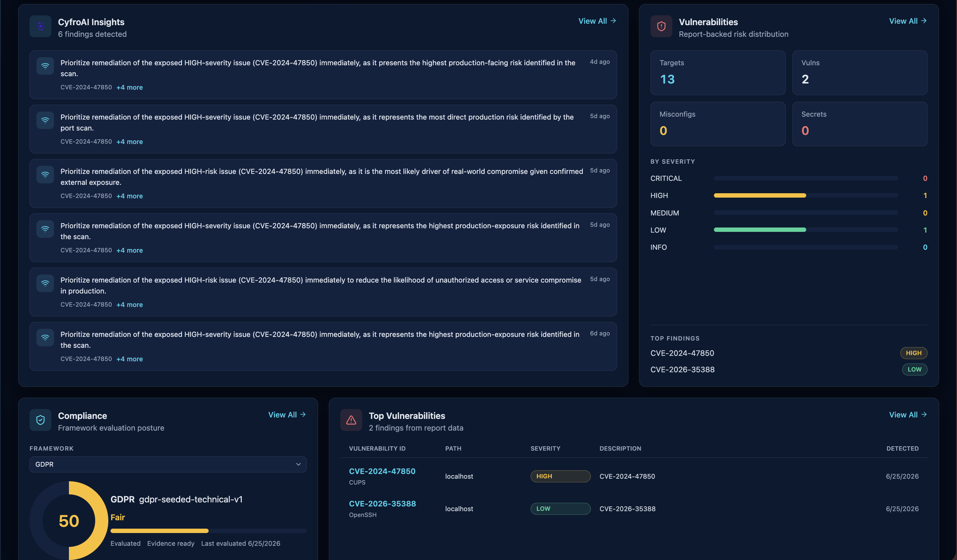Click the GDPR score 50 donut chart
The image size is (957, 560).
(69, 521)
